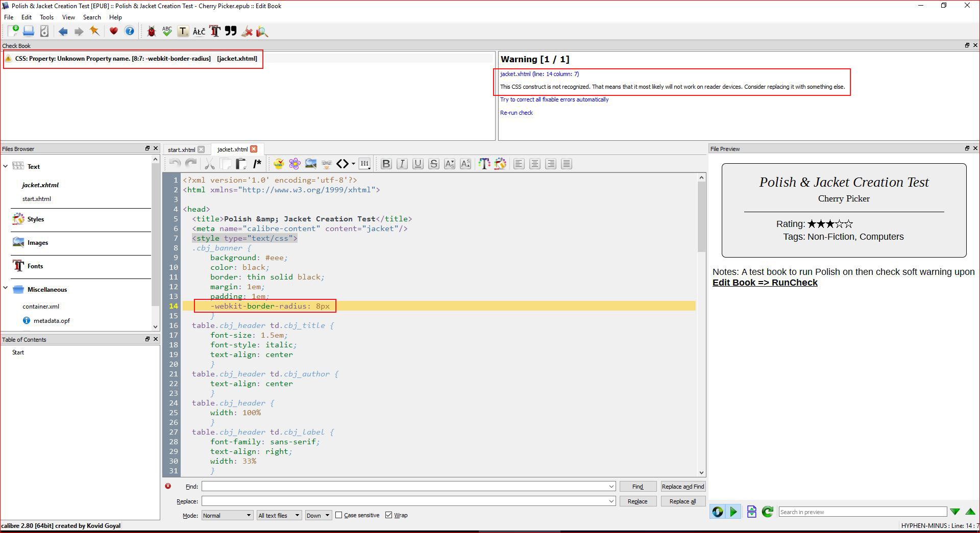The height and width of the screenshot is (533, 980).
Task: Toggle the Case sensitive checkbox
Action: coord(338,515)
